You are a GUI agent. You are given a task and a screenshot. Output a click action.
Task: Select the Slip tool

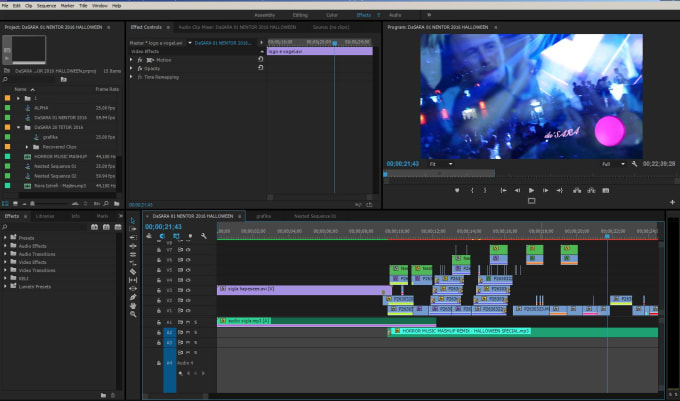click(133, 280)
